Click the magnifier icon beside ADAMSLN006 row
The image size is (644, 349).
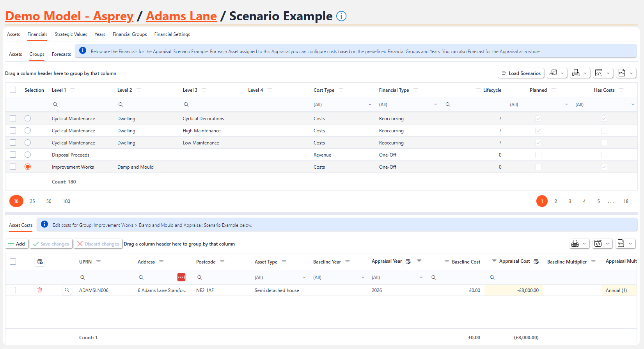point(67,290)
